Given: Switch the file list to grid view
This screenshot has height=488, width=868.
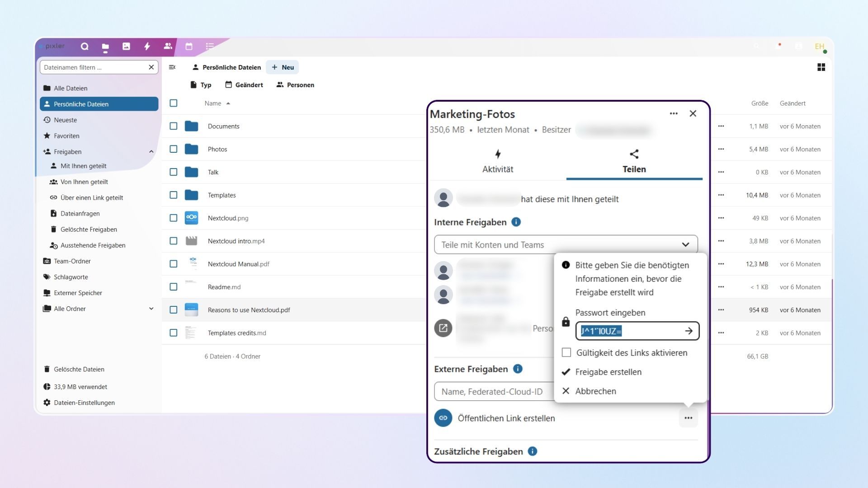Looking at the screenshot, I should pos(821,67).
